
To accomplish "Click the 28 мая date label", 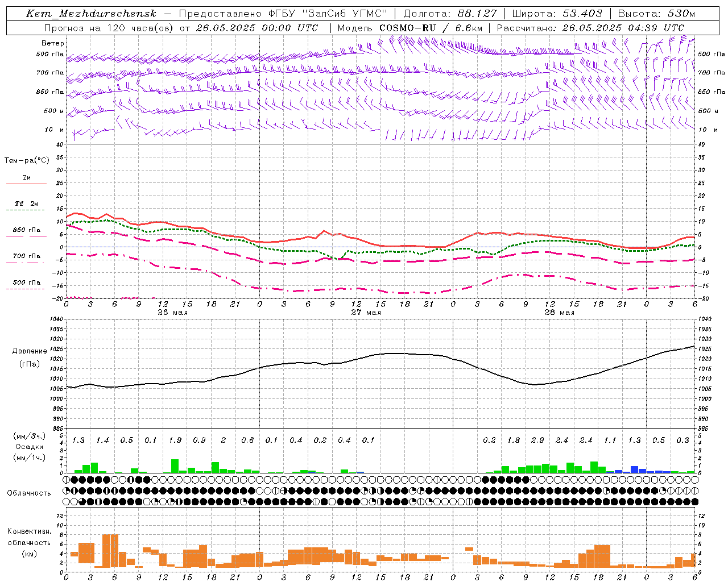I will 559,312.
